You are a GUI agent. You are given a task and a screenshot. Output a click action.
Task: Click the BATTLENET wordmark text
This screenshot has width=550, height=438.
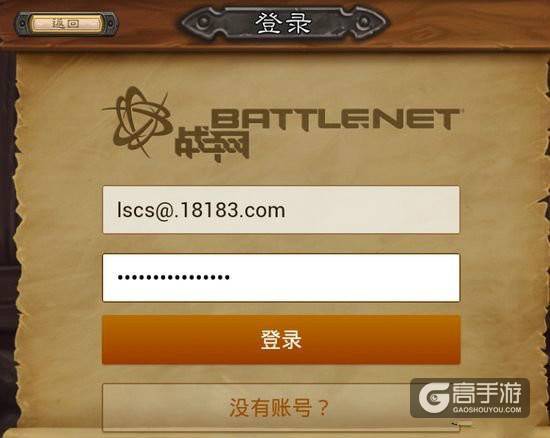click(335, 119)
